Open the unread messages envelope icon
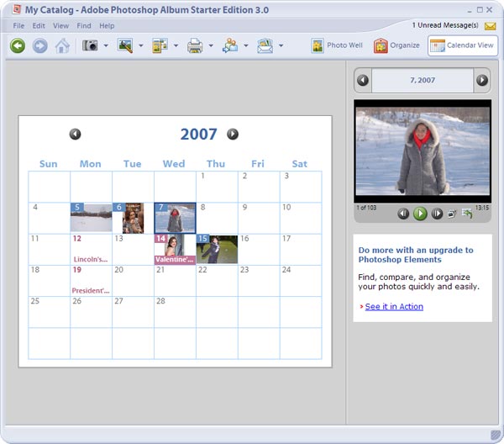This screenshot has height=444, width=504. pos(491,26)
